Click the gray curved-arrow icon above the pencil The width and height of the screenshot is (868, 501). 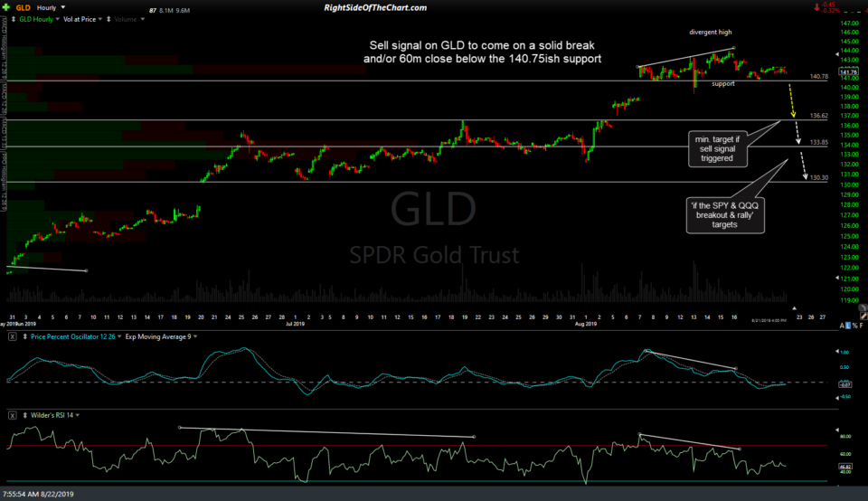click(x=863, y=307)
